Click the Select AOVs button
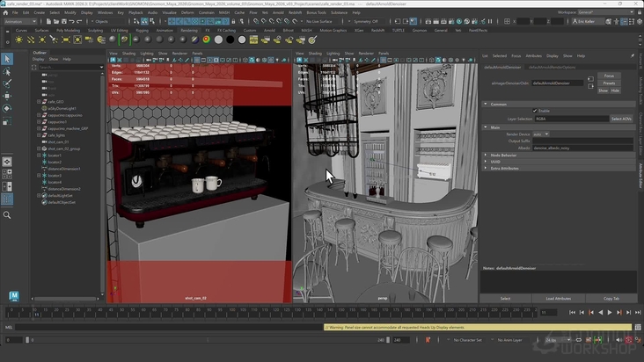644x362 pixels. (621, 119)
